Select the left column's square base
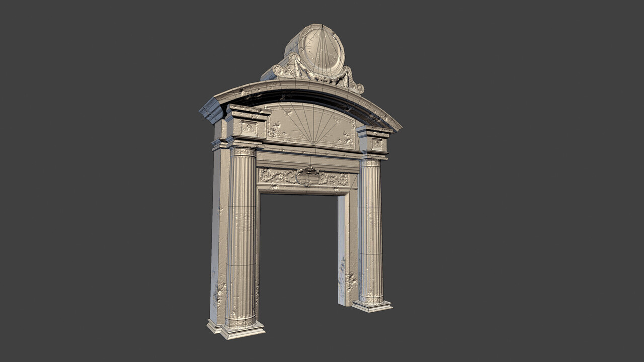 [243, 330]
